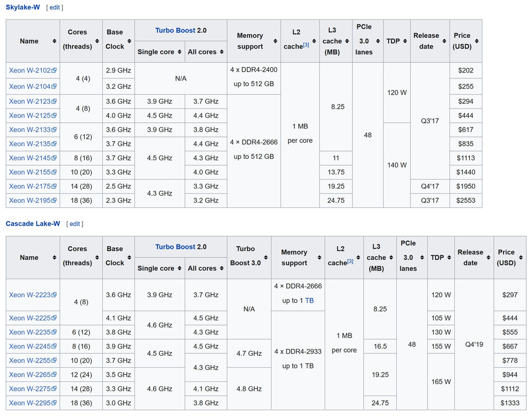Open Xeon W-2145 external link

32,158
